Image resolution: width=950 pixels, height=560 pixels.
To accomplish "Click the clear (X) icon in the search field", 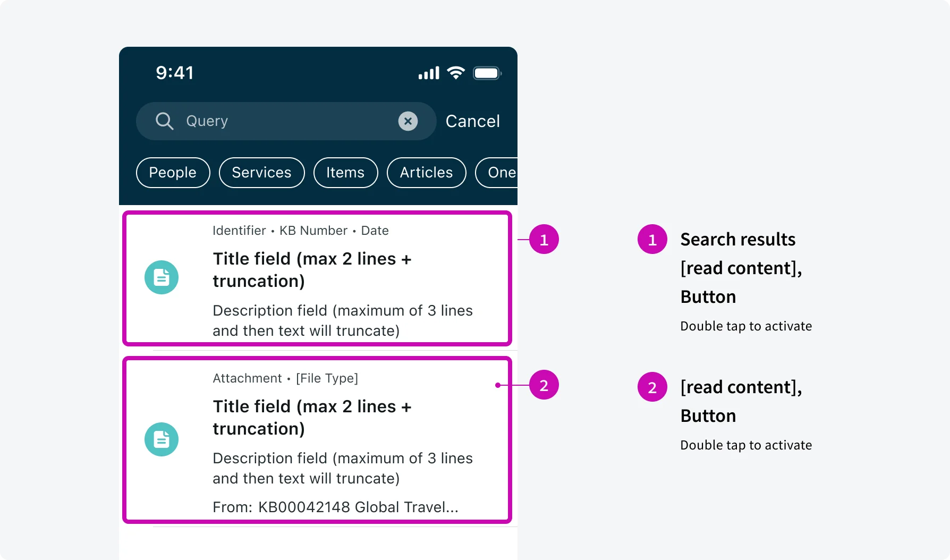I will pos(408,121).
